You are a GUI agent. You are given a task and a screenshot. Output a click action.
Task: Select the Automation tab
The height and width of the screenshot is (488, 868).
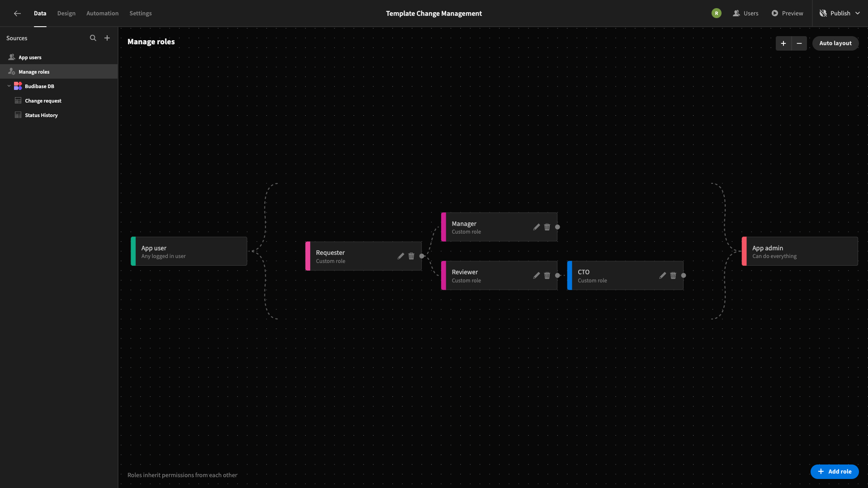(x=102, y=13)
